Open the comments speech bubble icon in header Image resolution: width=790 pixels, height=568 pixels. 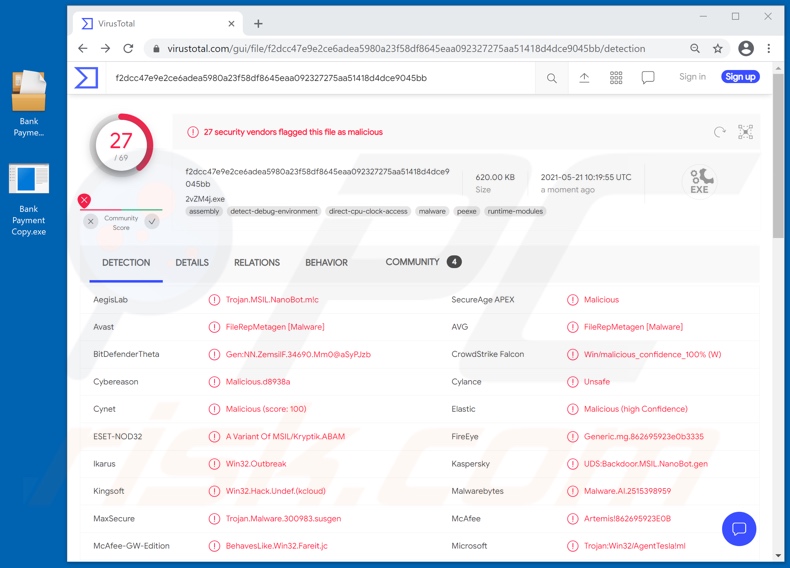pyautogui.click(x=648, y=78)
